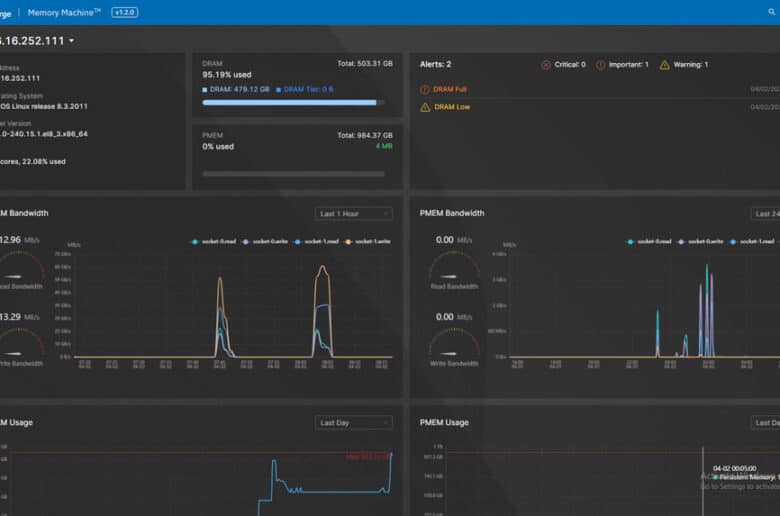Click the PMEM usage progress bar
The height and width of the screenshot is (516, 780).
[x=293, y=174]
